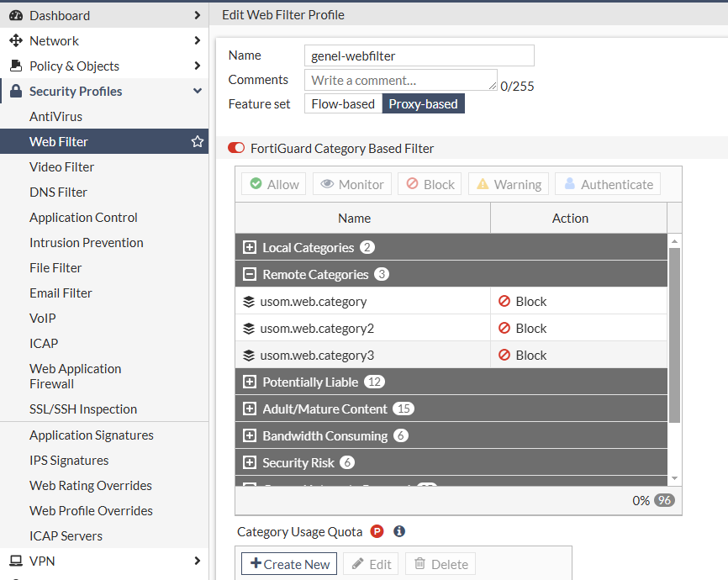Click the block icon in usom.web.category3 row
Viewport: 728px width, 580px height.
tap(504, 355)
